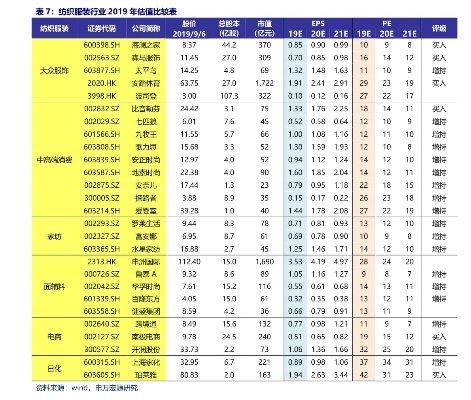This screenshot has width=471, height=400.
Task: Select stock code 002042.SZ
Action: coord(102,286)
